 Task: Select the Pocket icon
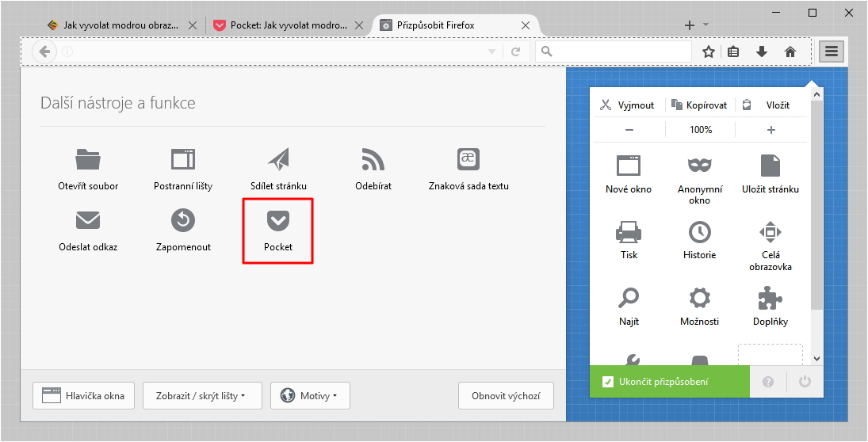point(278,220)
